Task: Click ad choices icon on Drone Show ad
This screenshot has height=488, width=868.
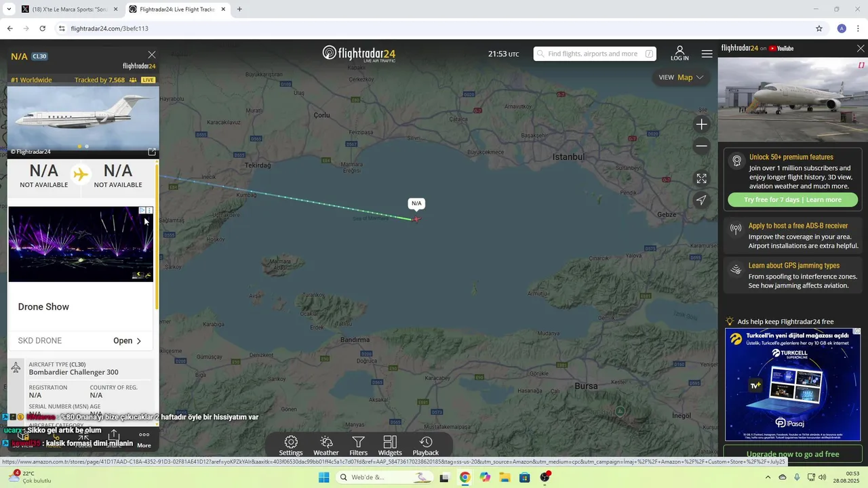Action: coord(142,211)
